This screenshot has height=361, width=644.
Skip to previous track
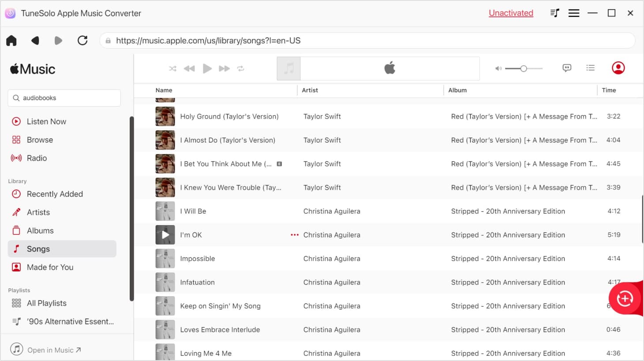tap(189, 68)
